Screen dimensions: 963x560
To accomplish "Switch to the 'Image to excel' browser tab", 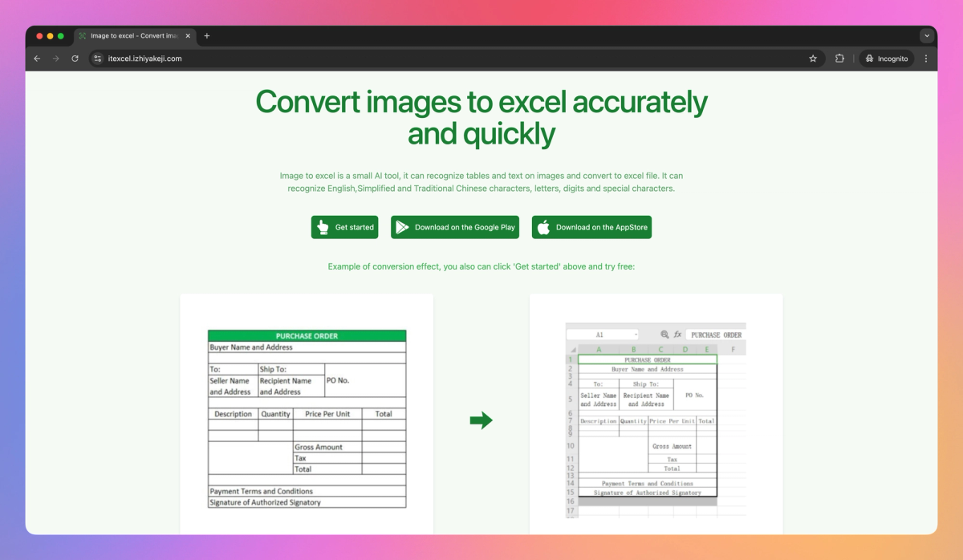I will pos(132,35).
